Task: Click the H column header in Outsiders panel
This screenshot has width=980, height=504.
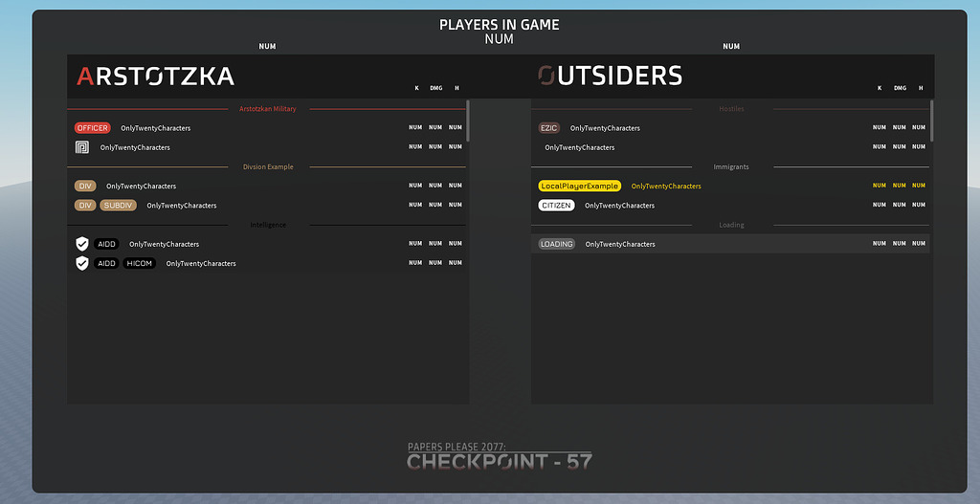Action: point(921,88)
